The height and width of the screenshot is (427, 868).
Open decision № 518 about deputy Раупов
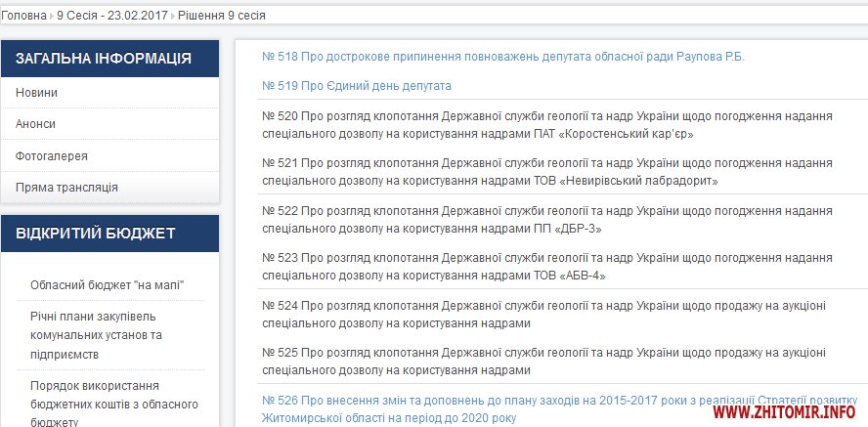point(503,57)
